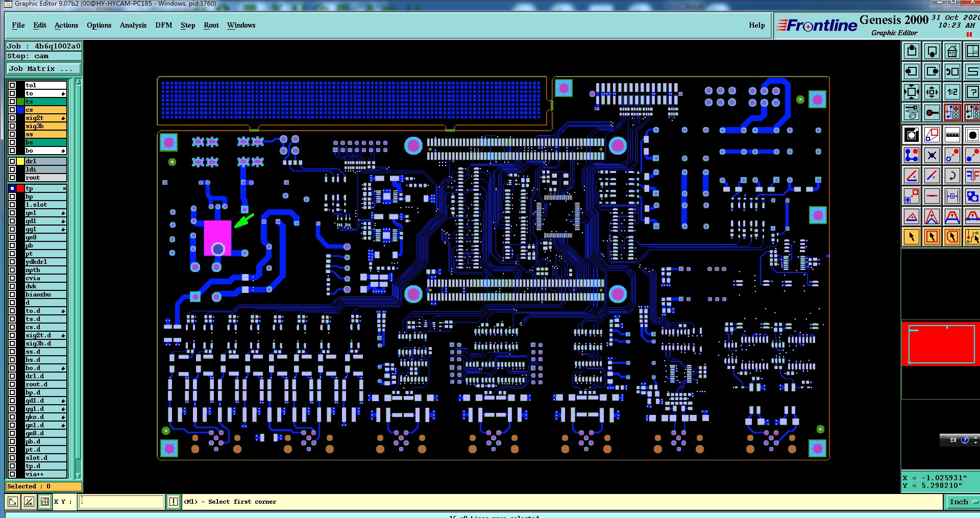The height and width of the screenshot is (518, 980).
Task: Select the npth layer name
Action: [x=45, y=270]
